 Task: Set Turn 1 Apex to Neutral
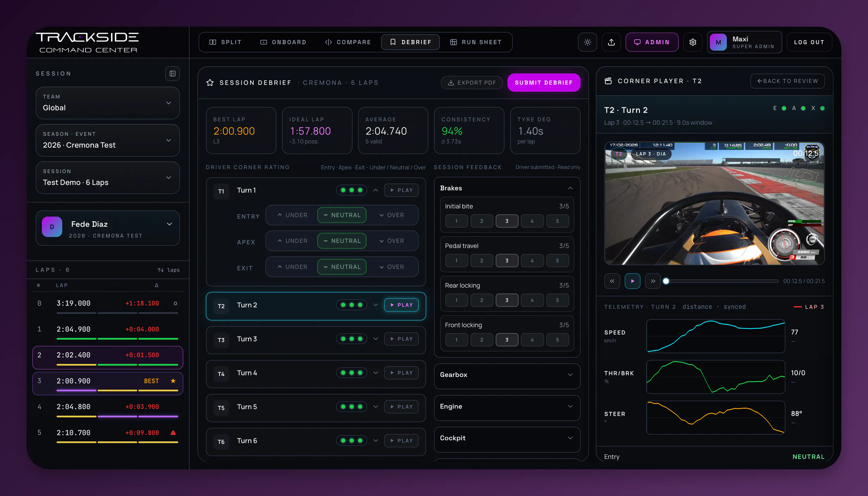(342, 241)
